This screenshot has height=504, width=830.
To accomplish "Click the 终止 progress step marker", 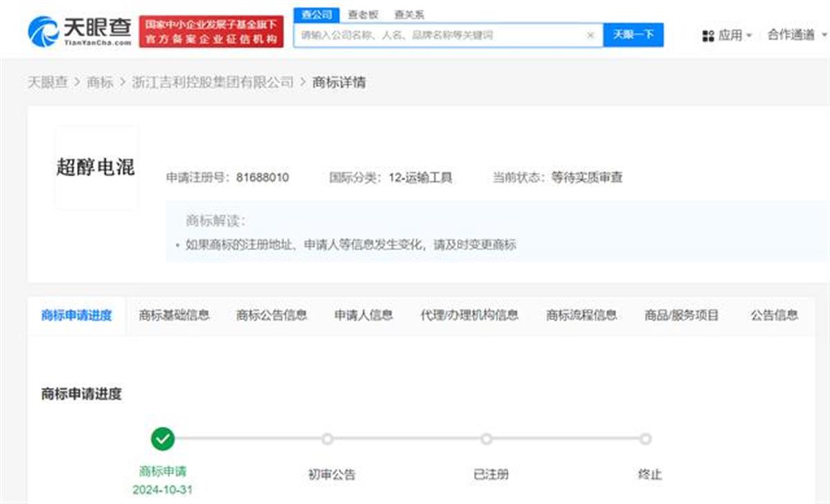I will pyautogui.click(x=645, y=439).
